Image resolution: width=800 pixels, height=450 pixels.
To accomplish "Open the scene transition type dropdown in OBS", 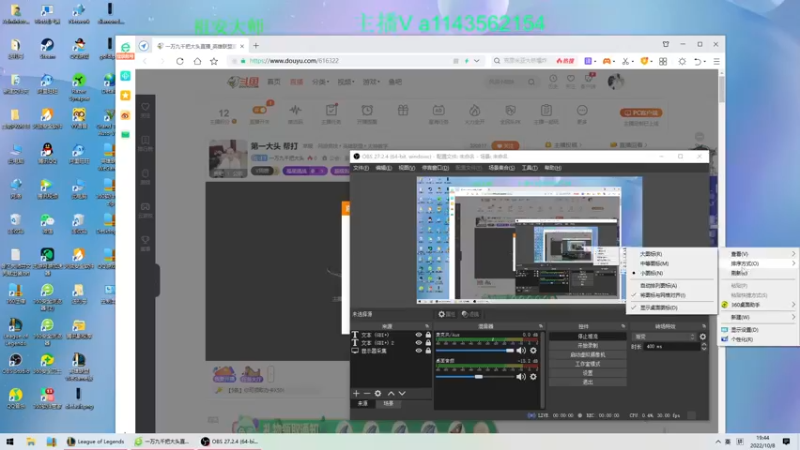I will click(x=664, y=337).
